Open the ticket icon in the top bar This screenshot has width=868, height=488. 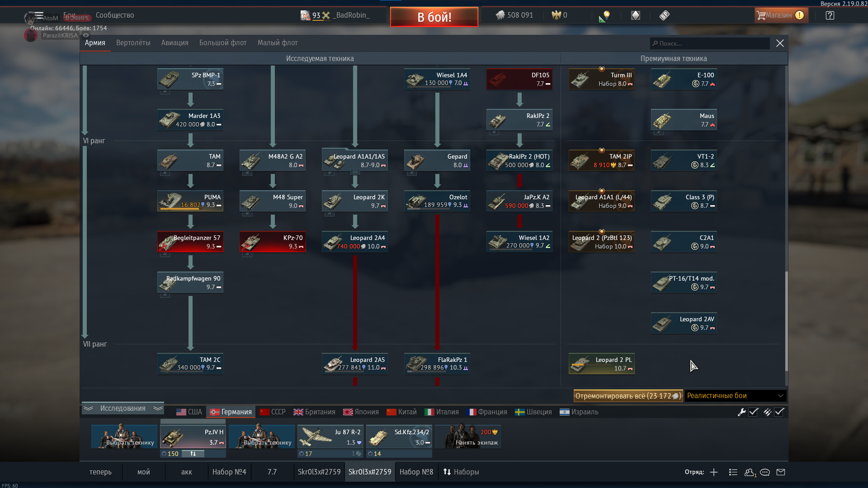point(664,15)
